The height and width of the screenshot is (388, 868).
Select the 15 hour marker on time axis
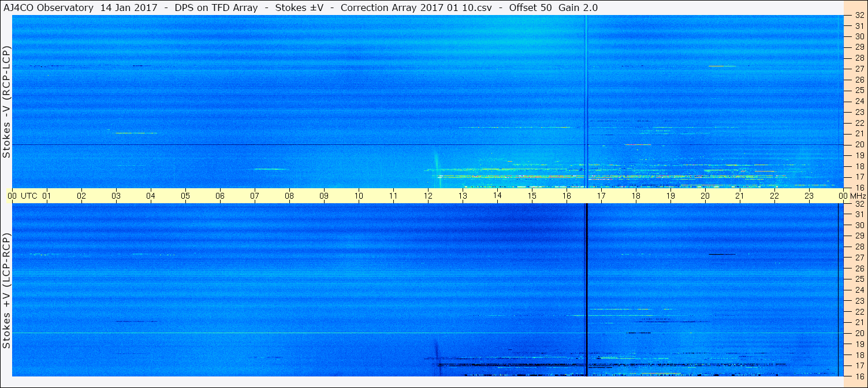532,196
